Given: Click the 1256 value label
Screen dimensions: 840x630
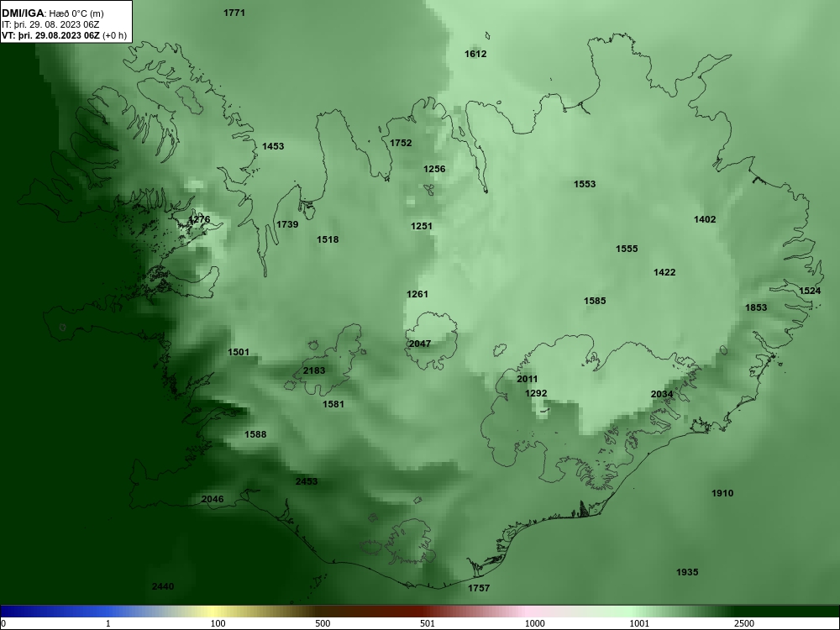Looking at the screenshot, I should pyautogui.click(x=434, y=169).
